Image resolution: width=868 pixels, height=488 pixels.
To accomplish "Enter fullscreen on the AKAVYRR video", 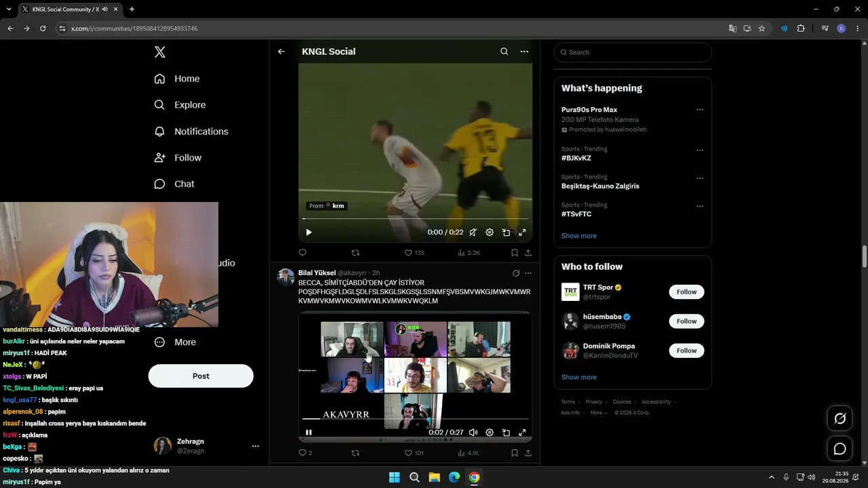I will pos(522,432).
